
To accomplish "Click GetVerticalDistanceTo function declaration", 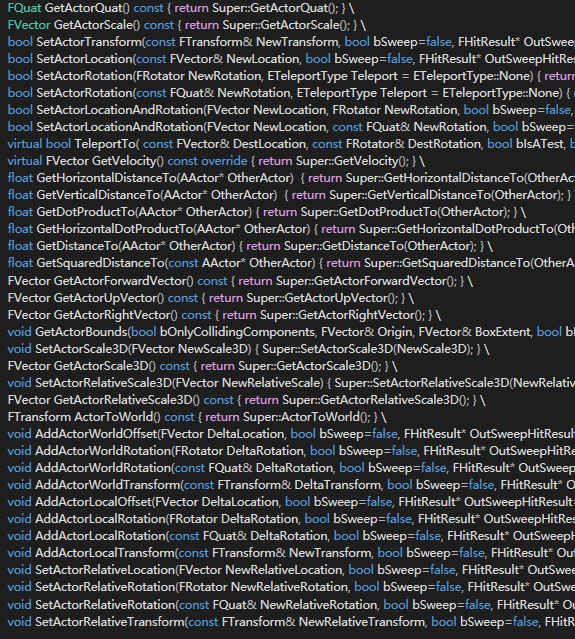I will pos(98,195).
